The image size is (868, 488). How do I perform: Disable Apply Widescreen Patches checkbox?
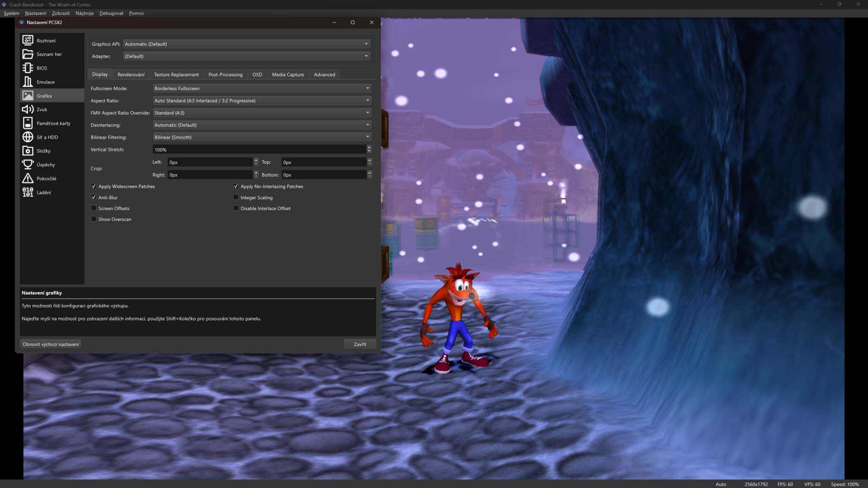point(94,186)
